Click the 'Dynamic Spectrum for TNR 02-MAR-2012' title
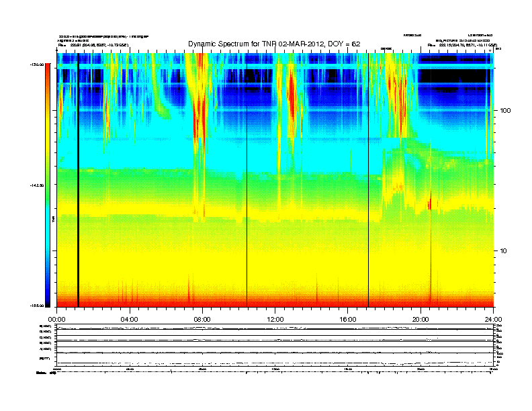The height and width of the screenshot is (411, 532). pyautogui.click(x=274, y=44)
